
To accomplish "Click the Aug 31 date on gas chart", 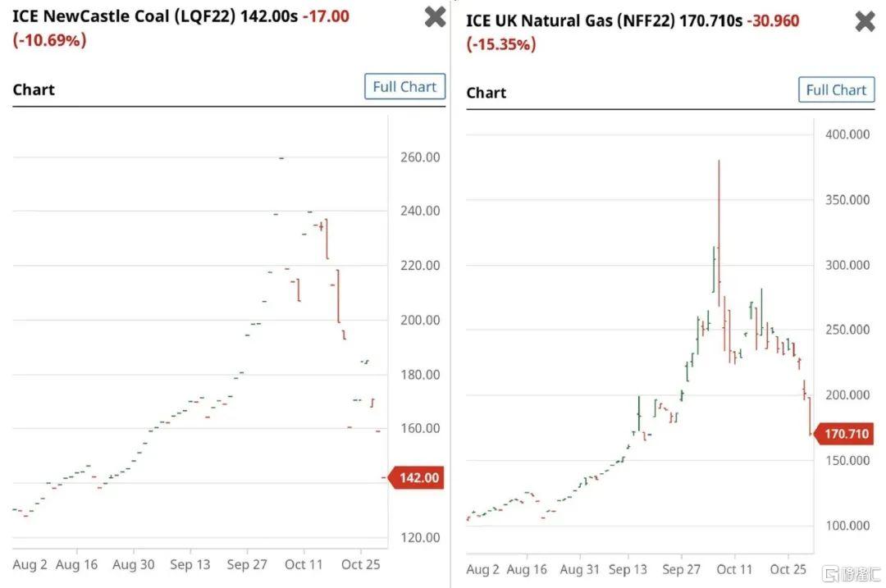I will coord(579,569).
